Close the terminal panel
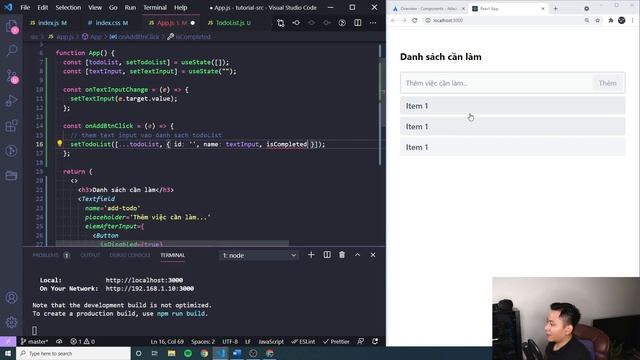Image resolution: width=640 pixels, height=360 pixels. point(373,255)
